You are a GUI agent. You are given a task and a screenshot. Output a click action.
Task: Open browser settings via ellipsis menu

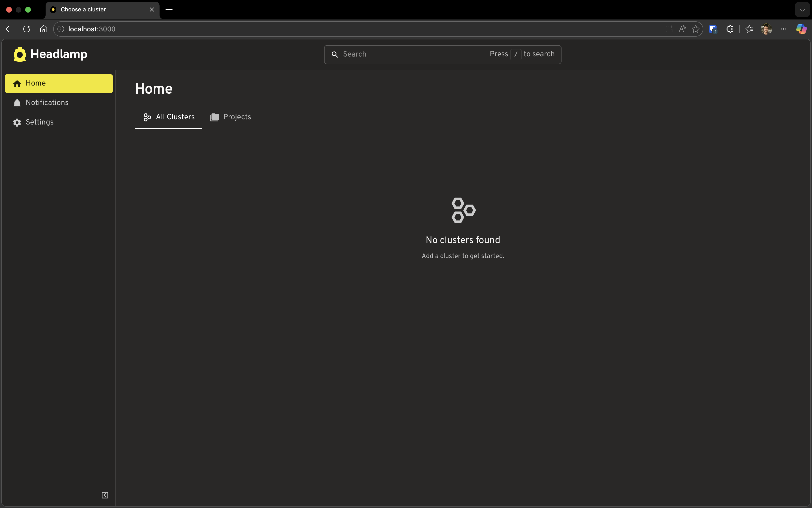(784, 29)
